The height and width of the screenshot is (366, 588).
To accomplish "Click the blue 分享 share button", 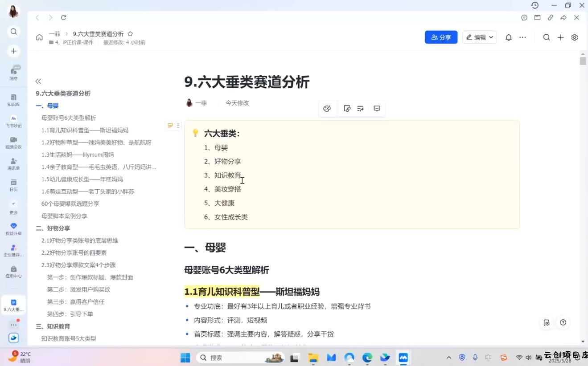I will (x=441, y=37).
